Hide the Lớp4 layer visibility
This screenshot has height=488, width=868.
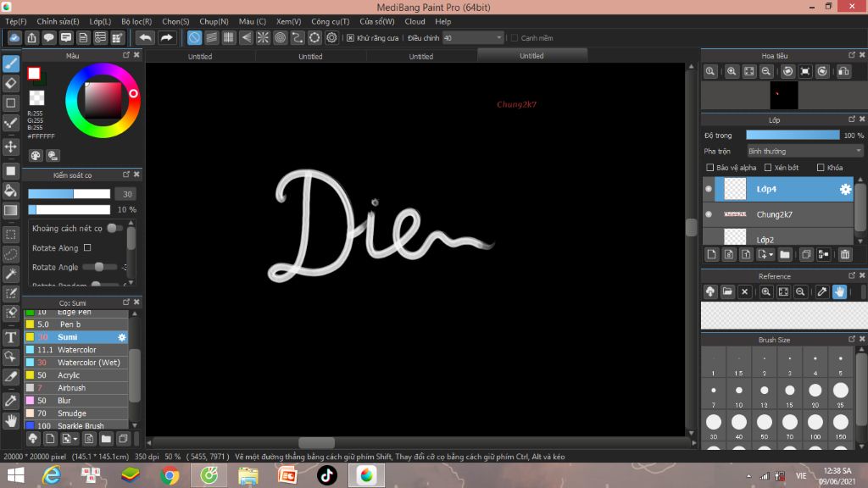click(x=709, y=189)
